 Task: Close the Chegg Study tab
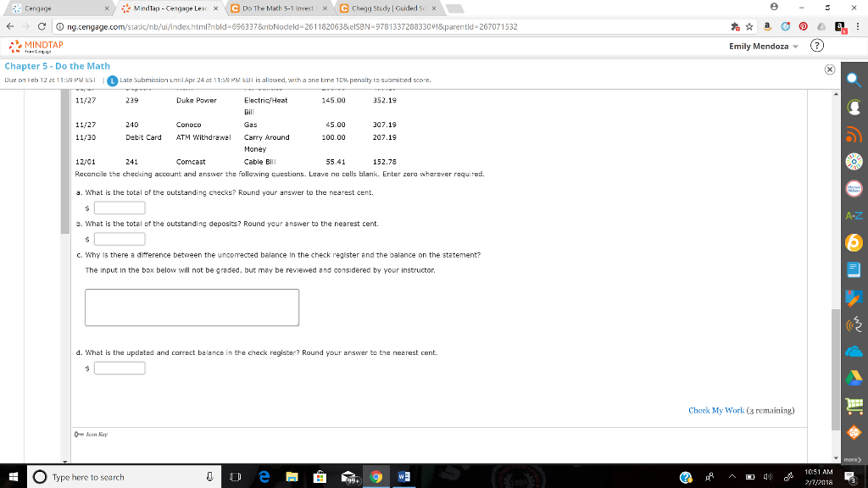434,8
